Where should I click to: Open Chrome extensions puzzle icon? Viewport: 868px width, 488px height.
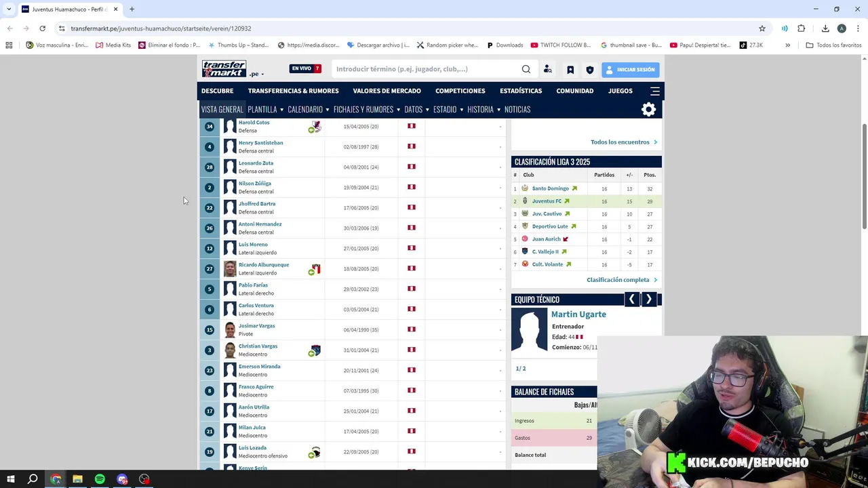(x=802, y=28)
